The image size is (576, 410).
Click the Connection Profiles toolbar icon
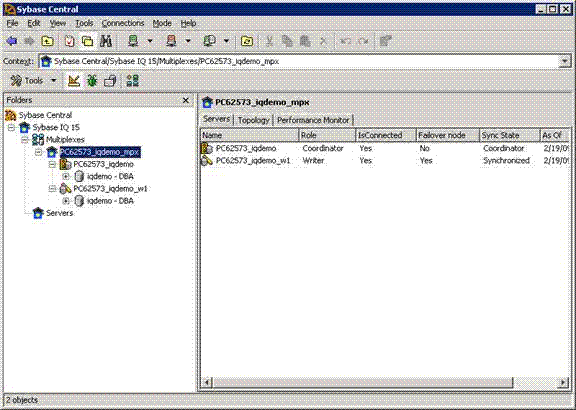point(209,41)
